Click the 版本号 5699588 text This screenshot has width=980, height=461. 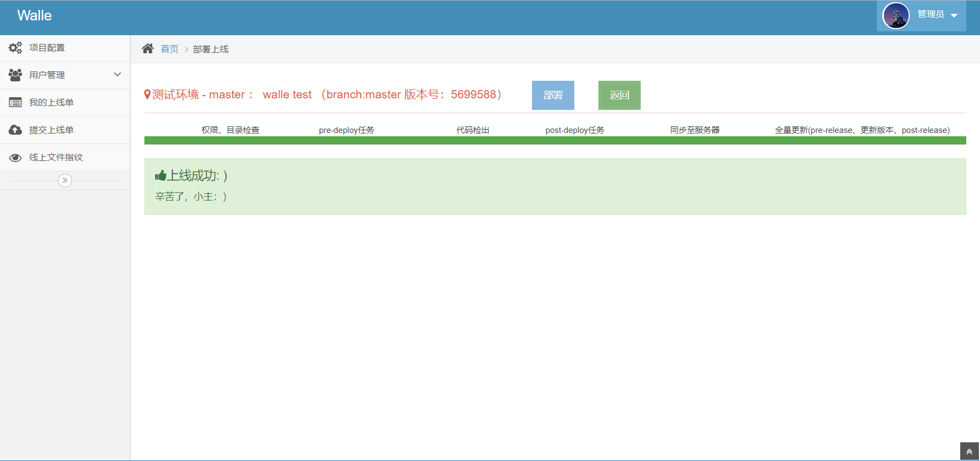pos(453,95)
